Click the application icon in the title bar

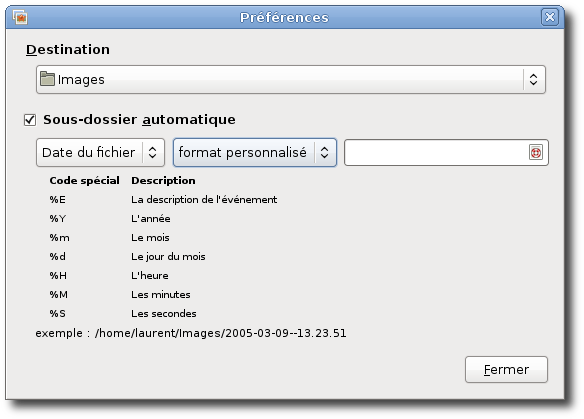click(x=20, y=17)
